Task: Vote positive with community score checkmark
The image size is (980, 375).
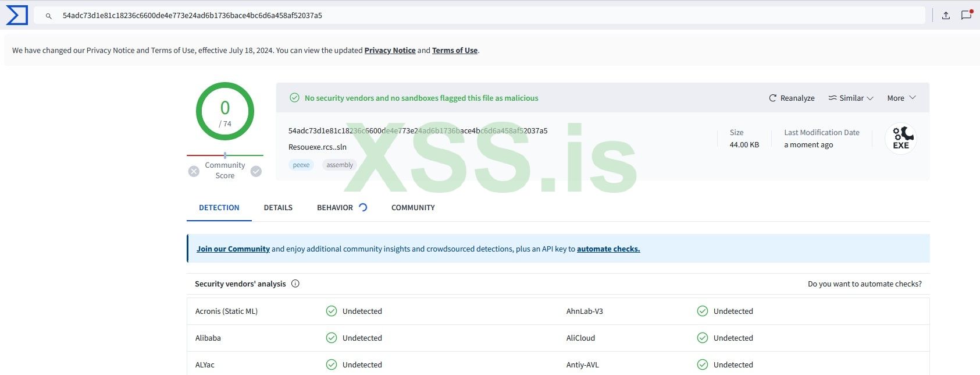Action: coord(256,171)
